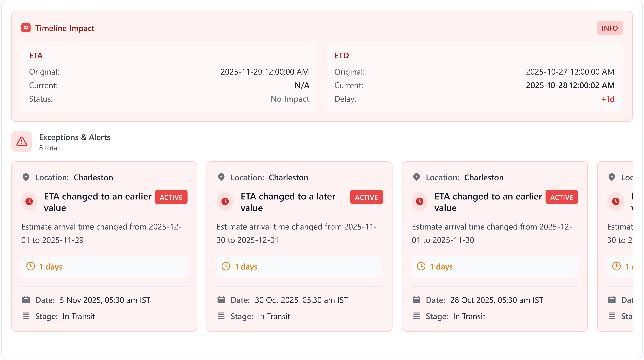Click the red INFO badge
The height and width of the screenshot is (360, 644).
coord(610,28)
